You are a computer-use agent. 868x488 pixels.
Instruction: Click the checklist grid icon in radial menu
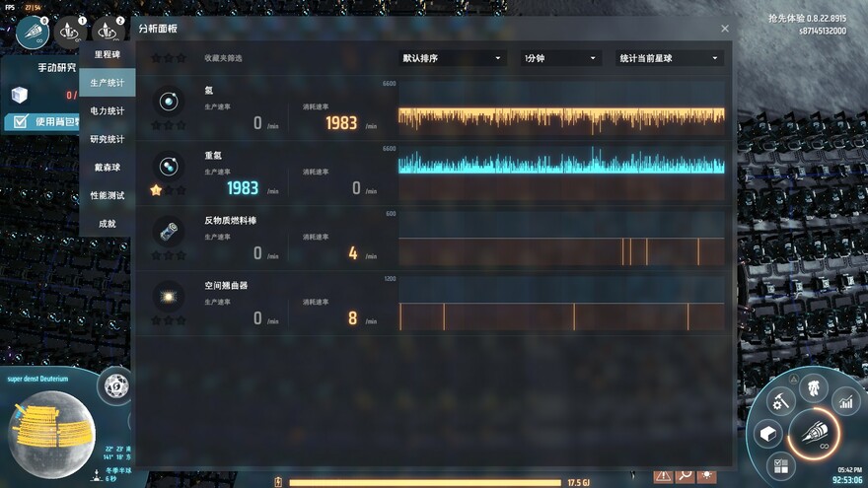click(780, 464)
